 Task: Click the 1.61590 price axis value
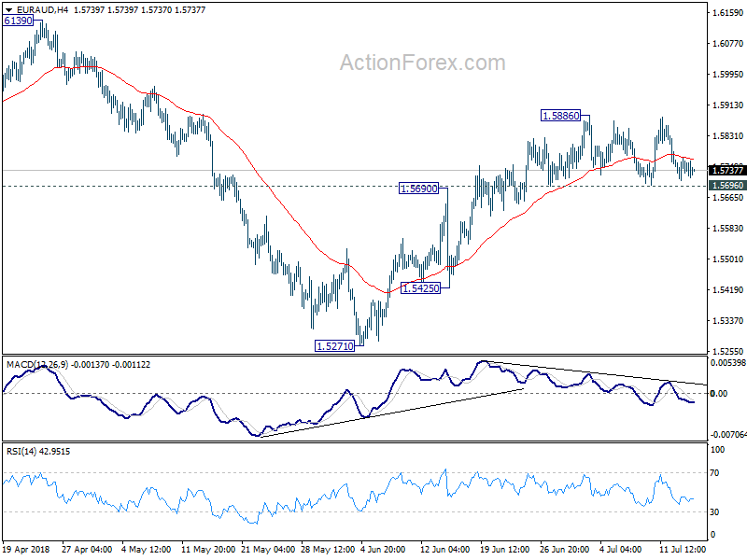727,13
